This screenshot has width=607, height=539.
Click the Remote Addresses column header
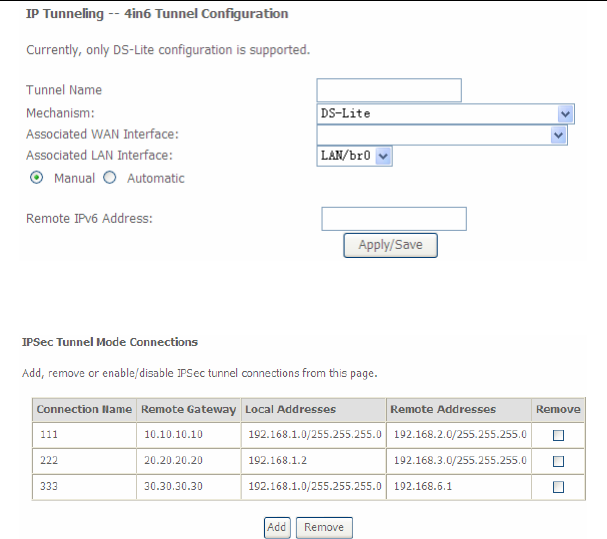[x=459, y=410]
